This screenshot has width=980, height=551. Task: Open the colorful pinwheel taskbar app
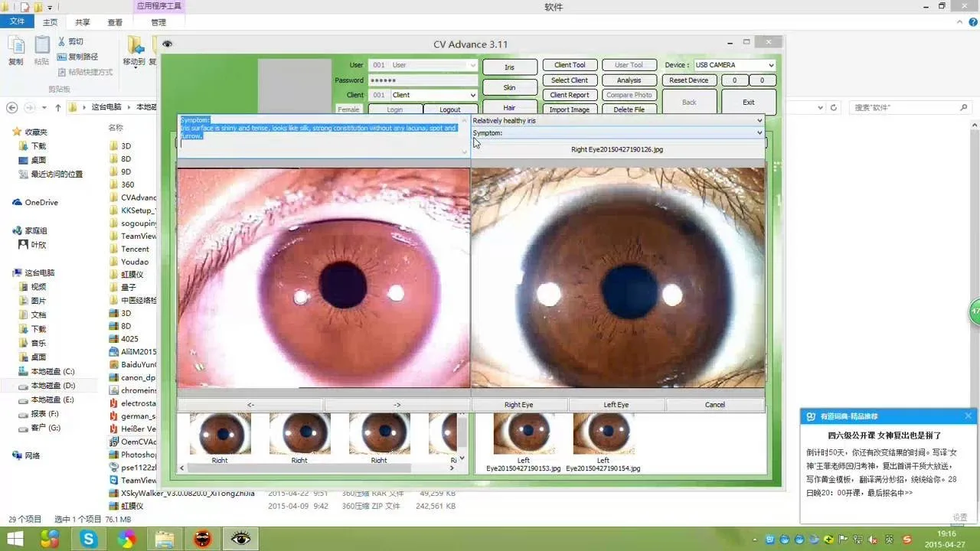point(126,539)
